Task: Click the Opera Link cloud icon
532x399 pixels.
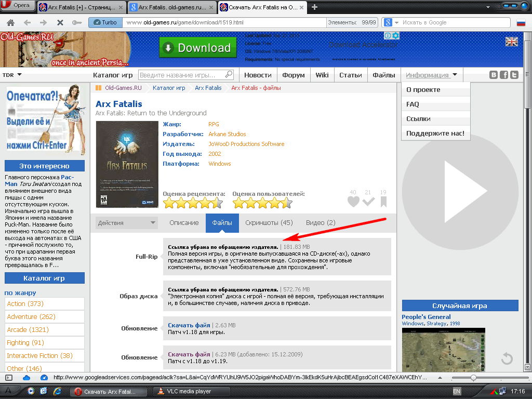Action: [26, 378]
